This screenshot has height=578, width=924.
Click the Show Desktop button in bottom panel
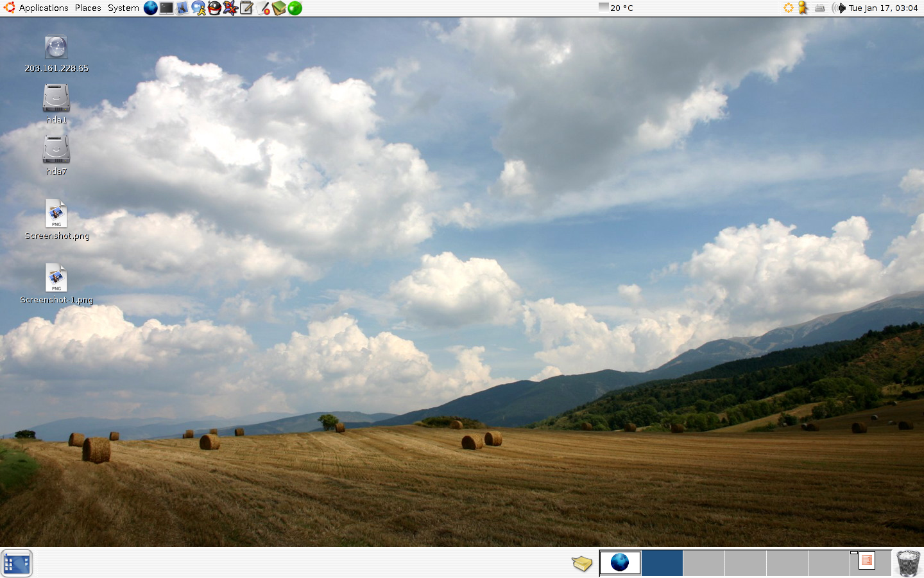17,563
